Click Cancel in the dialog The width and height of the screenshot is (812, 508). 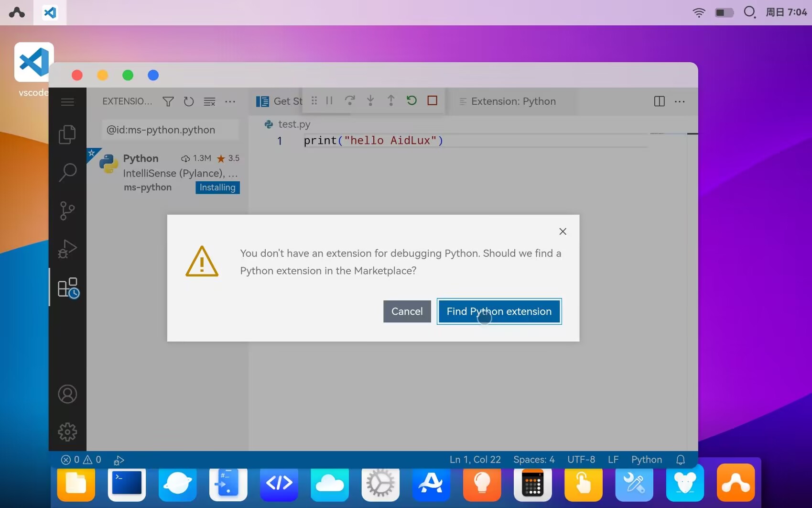point(407,311)
